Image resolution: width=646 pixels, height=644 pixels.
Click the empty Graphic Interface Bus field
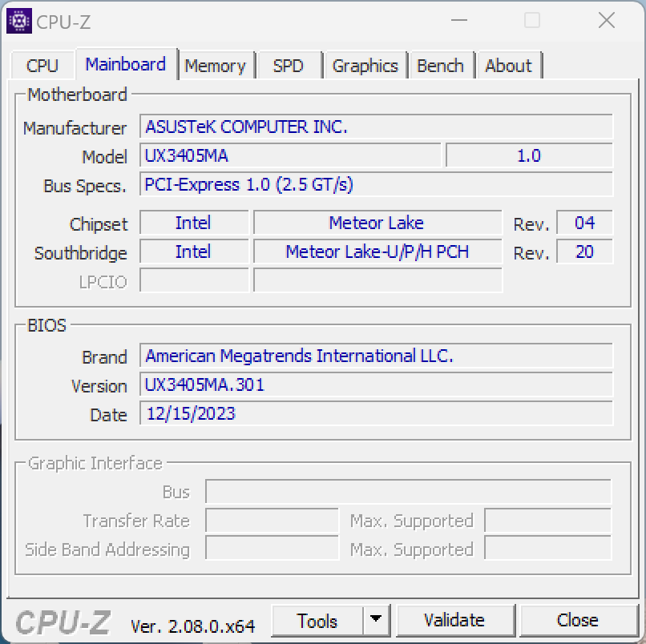click(x=408, y=491)
